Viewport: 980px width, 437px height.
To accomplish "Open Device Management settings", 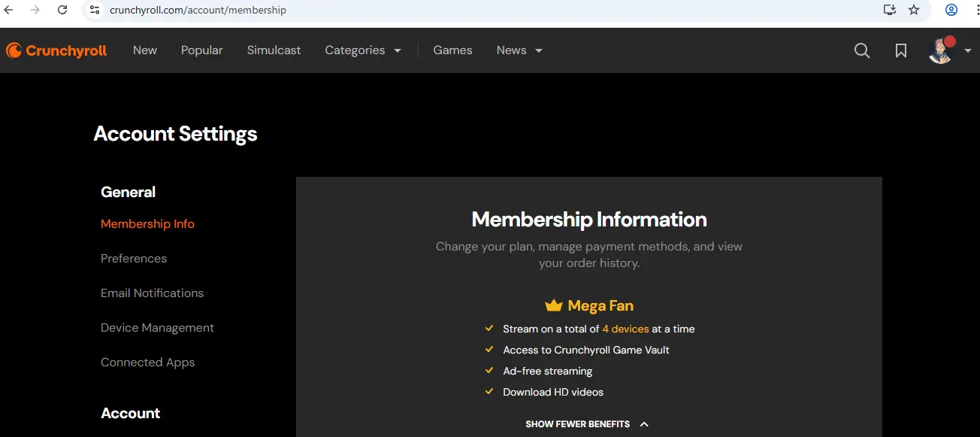I will tap(157, 328).
